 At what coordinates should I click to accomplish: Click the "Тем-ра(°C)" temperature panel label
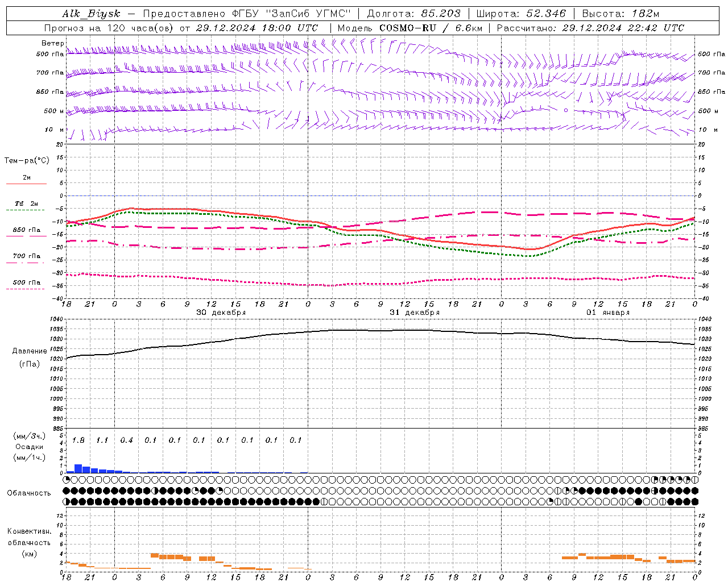[x=27, y=161]
